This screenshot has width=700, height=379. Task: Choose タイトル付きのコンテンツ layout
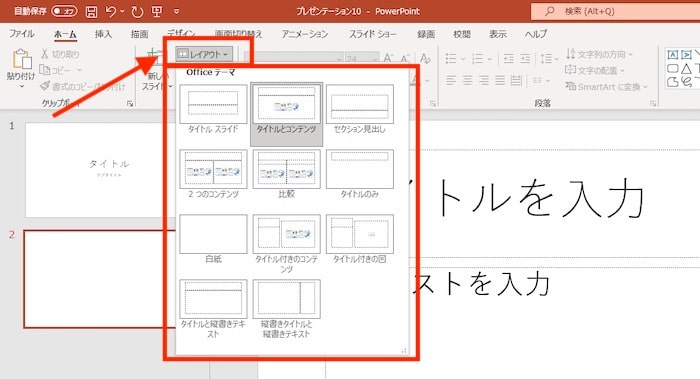[286, 244]
